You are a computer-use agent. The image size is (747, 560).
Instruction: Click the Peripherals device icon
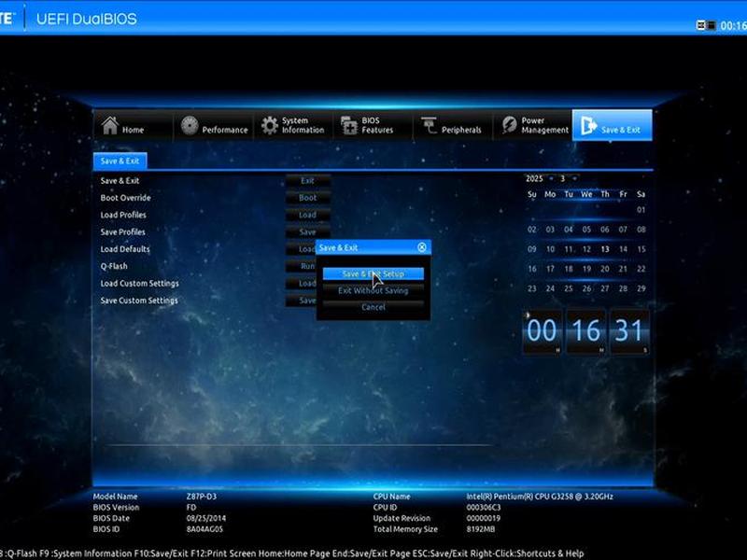[x=429, y=125]
